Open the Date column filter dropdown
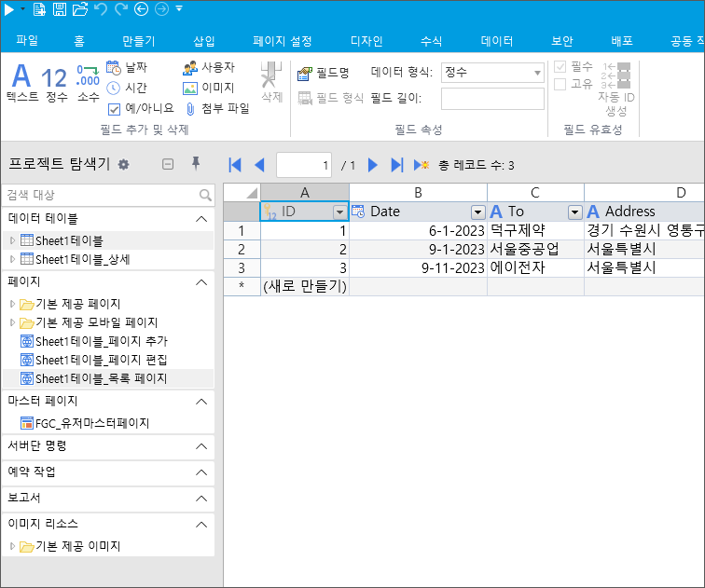This screenshot has height=588, width=705. (477, 212)
